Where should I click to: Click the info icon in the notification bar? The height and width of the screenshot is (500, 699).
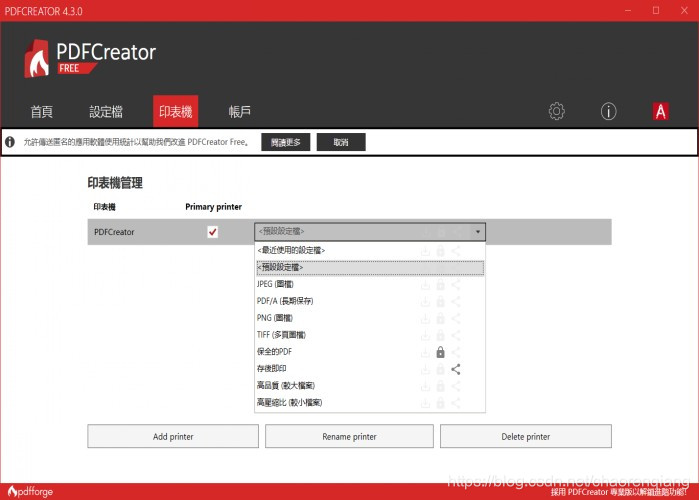[x=10, y=142]
